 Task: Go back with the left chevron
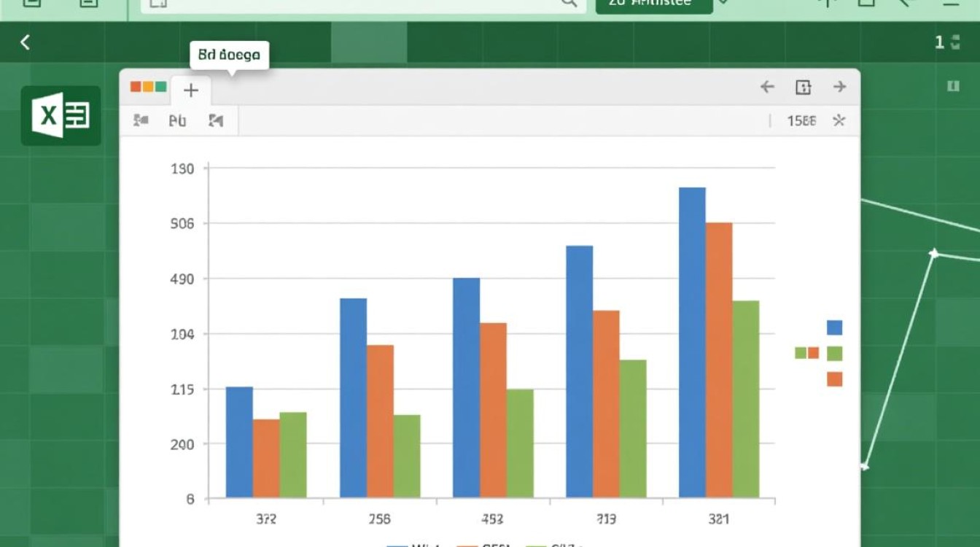[25, 42]
